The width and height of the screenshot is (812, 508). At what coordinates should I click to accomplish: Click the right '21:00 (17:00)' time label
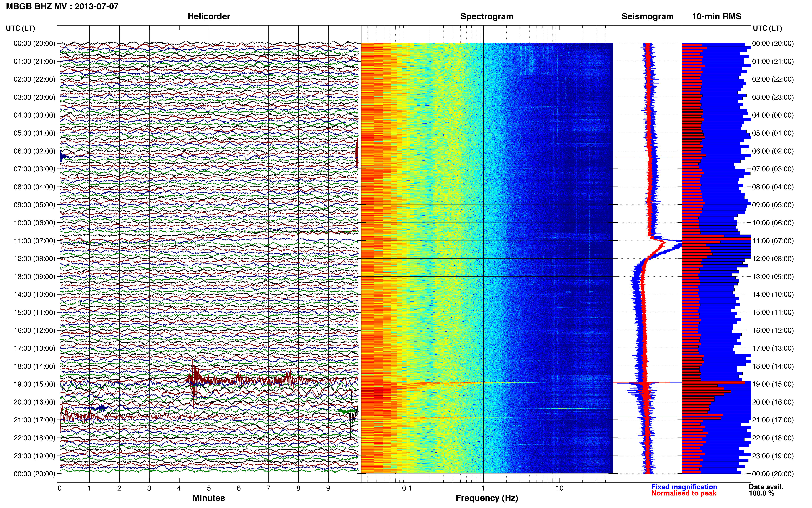coord(773,420)
